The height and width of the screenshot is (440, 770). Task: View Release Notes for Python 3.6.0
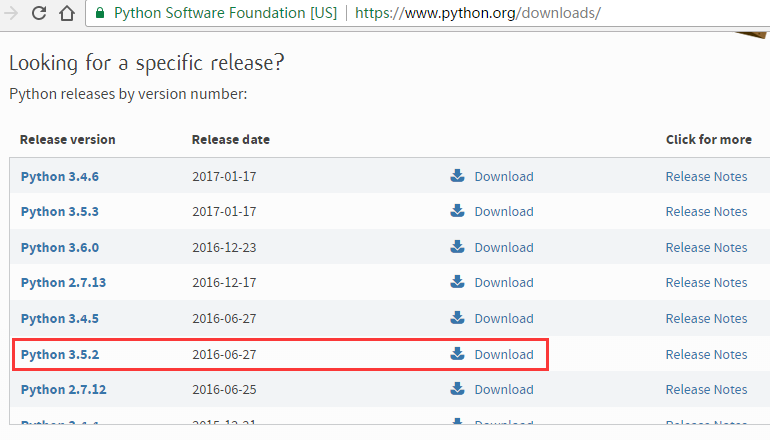coord(706,248)
